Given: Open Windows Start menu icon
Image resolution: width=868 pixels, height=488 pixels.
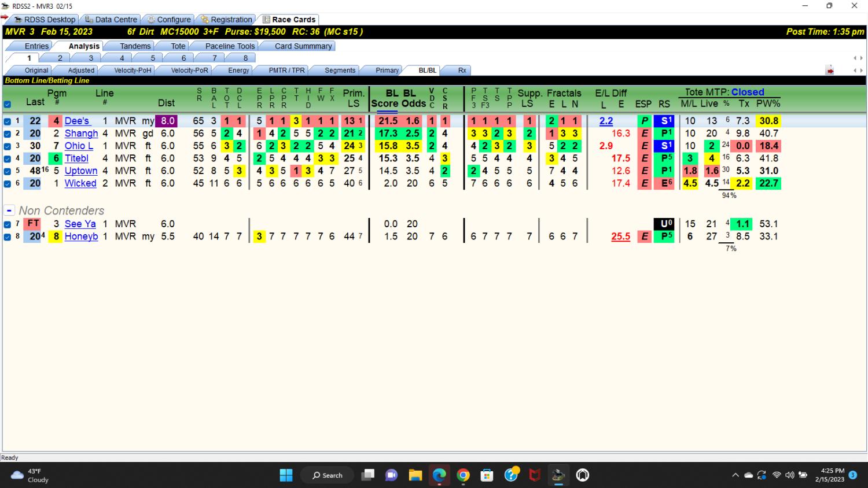Looking at the screenshot, I should [x=286, y=475].
